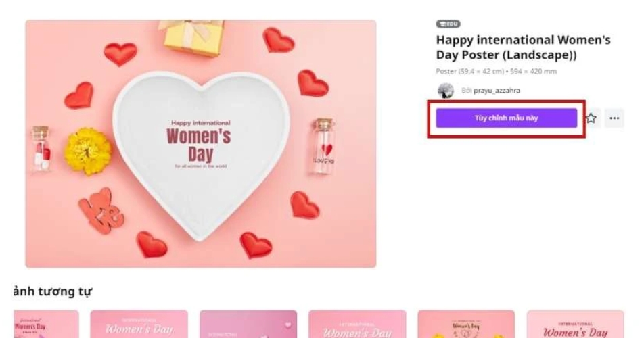The width and height of the screenshot is (644, 338).
Task: Open the prayu_azzahra author profile link
Action: [x=491, y=91]
